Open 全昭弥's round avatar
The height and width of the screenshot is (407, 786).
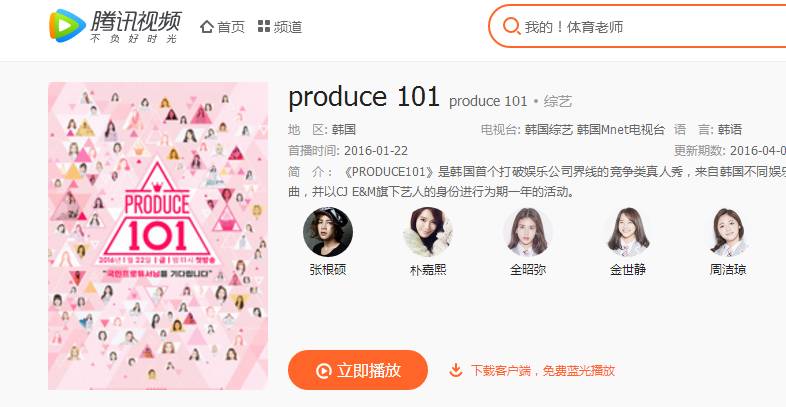[x=528, y=232]
